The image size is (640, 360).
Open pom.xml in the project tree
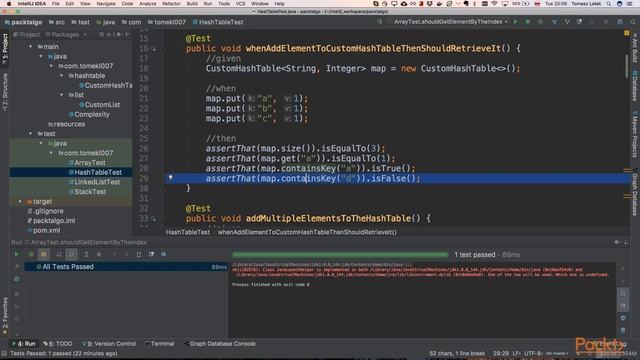point(43,230)
